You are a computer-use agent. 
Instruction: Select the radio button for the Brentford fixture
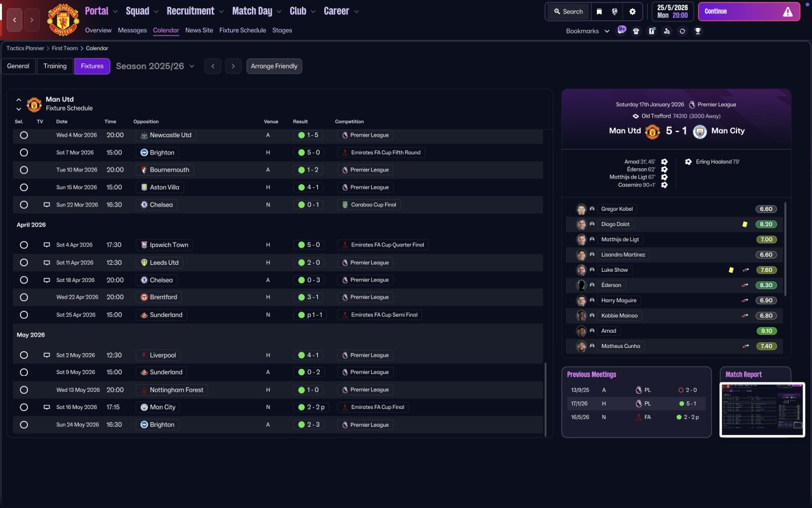pos(23,297)
